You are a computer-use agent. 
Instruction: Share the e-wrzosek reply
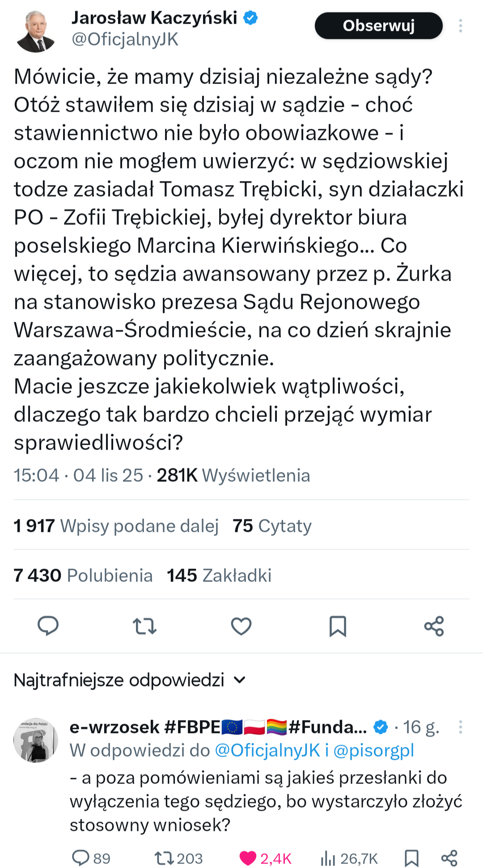pos(449,858)
